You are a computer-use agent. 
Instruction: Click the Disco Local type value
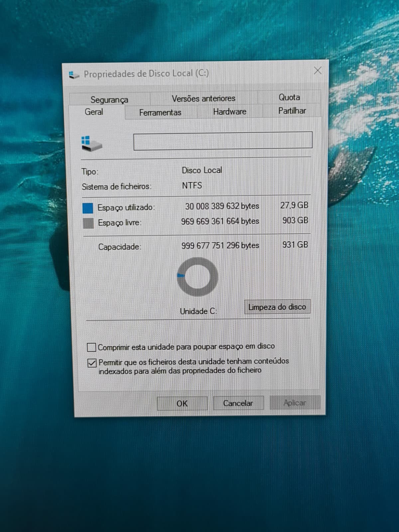(202, 170)
